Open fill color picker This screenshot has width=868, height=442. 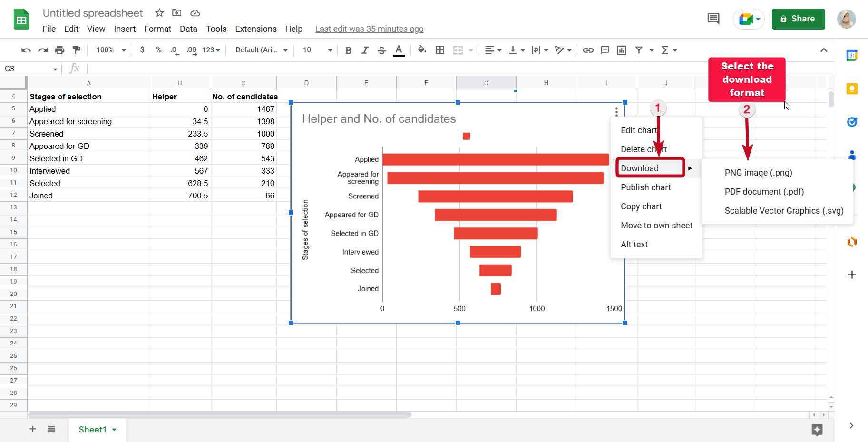[421, 49]
